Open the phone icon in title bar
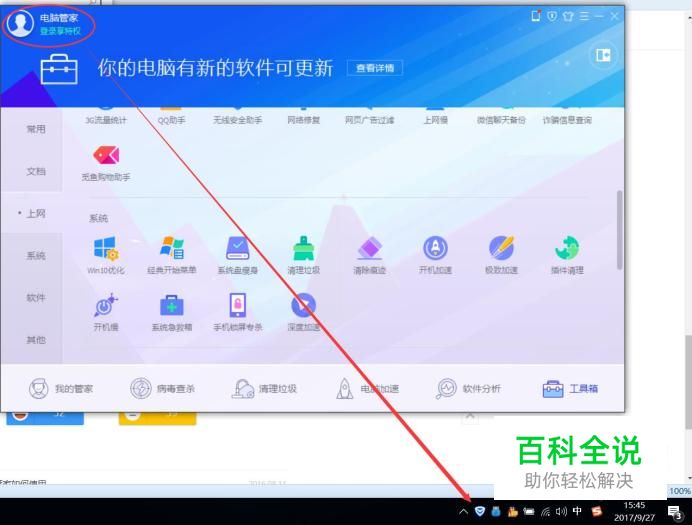The height and width of the screenshot is (525, 692). click(535, 16)
